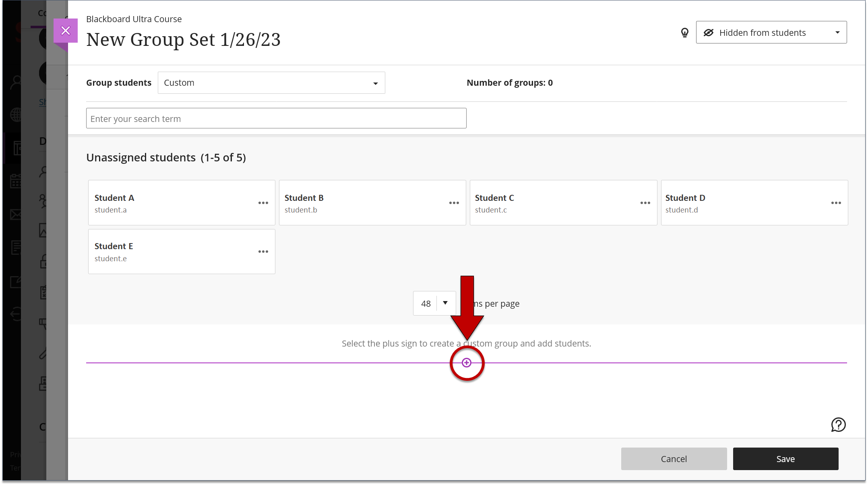868x485 pixels.
Task: Select the plus sign to create a custom group
Action: (x=467, y=362)
